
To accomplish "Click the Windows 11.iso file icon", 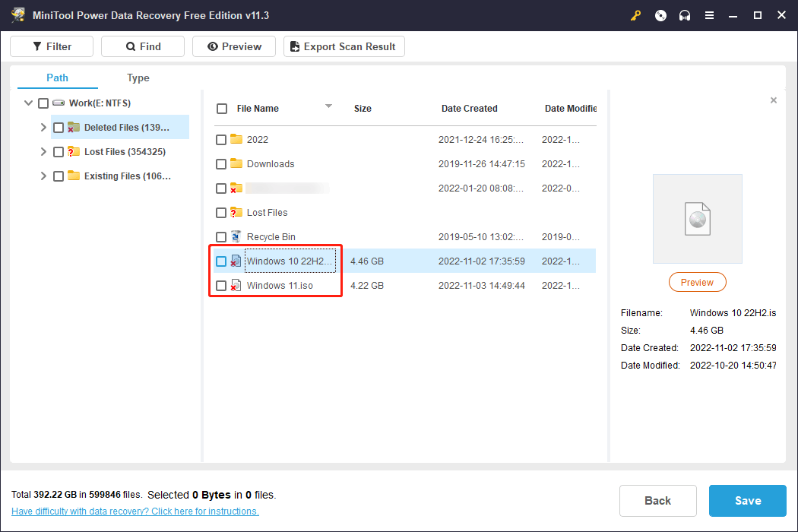I will tap(236, 286).
